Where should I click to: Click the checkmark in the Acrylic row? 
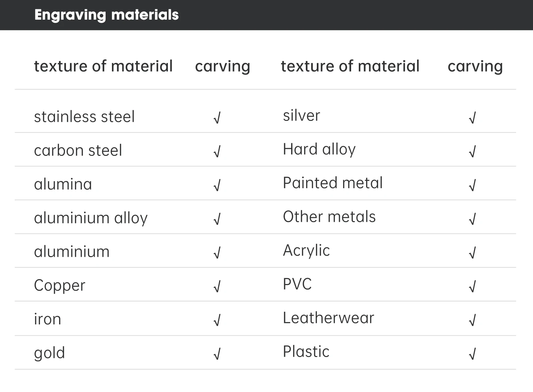pyautogui.click(x=472, y=253)
